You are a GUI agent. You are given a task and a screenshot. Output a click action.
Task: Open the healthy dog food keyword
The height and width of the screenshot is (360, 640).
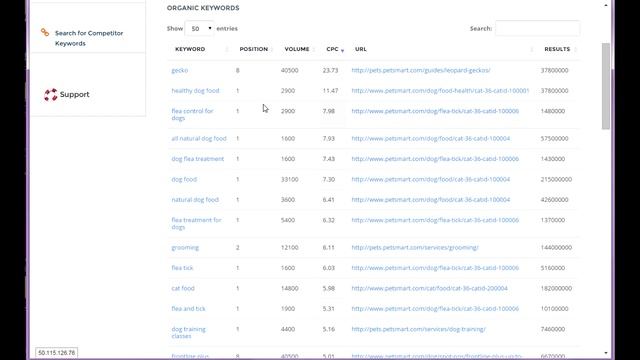[x=195, y=91]
